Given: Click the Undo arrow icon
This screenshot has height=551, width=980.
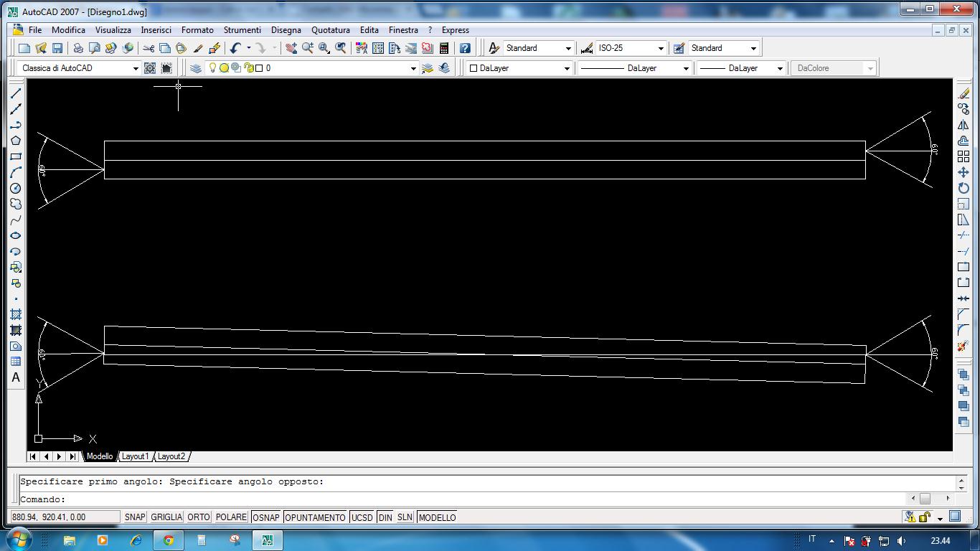Looking at the screenshot, I should pyautogui.click(x=235, y=48).
